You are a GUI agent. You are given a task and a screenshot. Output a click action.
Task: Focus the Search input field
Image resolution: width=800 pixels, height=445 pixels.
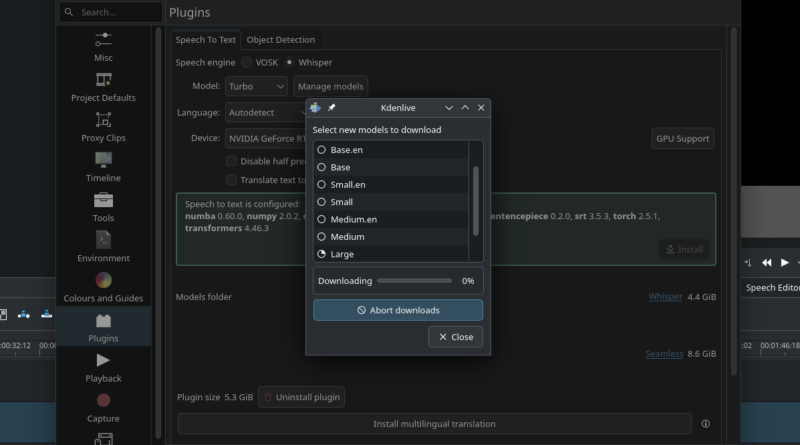click(x=111, y=12)
